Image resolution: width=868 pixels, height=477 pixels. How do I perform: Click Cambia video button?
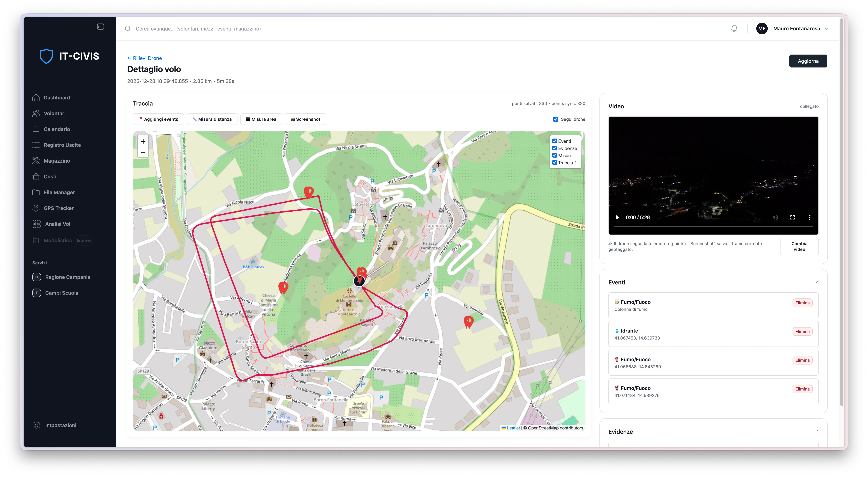click(799, 246)
